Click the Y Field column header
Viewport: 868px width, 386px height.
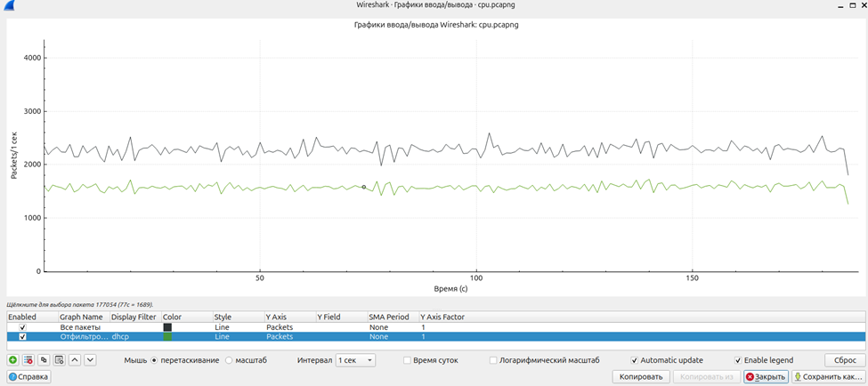coord(342,317)
